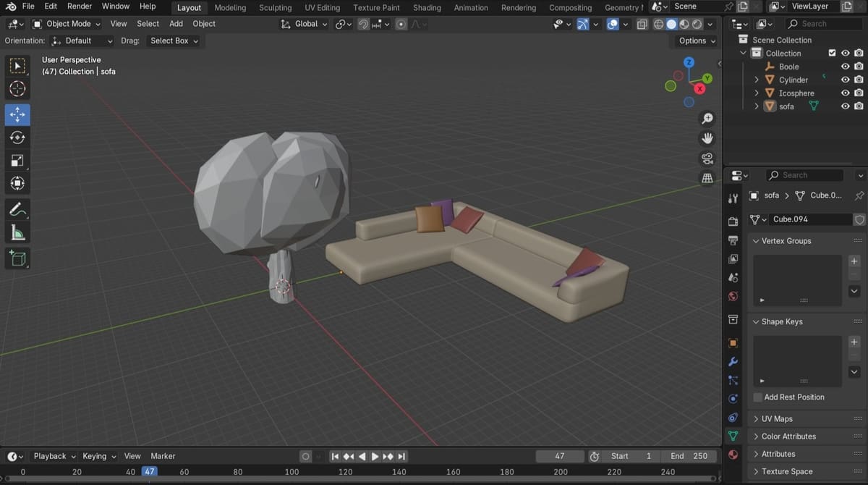Viewport: 868px width, 485px height.
Task: Add a new shape key plus button
Action: coord(854,342)
